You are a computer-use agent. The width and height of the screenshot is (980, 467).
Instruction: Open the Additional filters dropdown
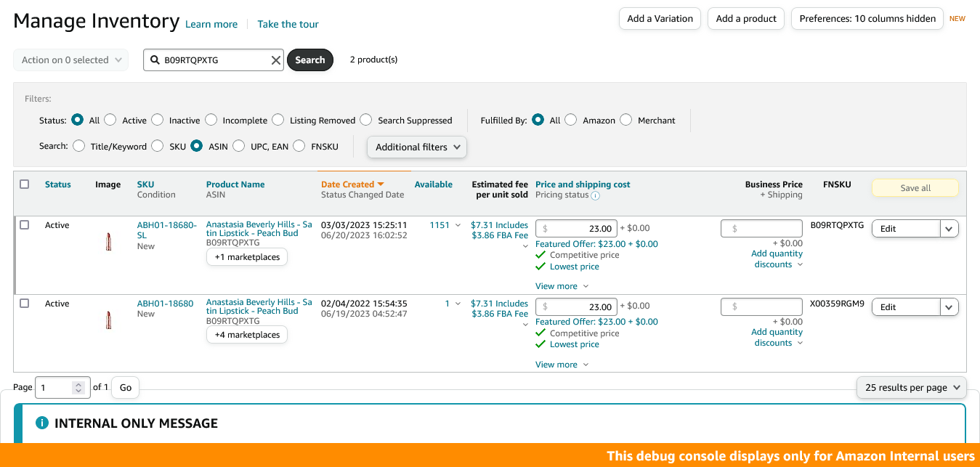417,147
